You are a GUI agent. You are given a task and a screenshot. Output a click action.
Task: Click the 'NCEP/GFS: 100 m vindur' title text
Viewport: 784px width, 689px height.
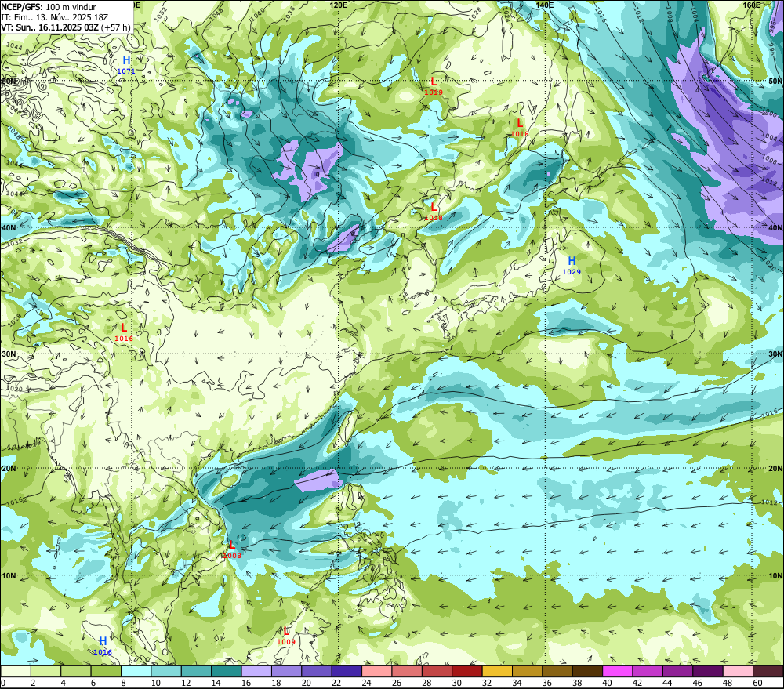[x=49, y=7]
